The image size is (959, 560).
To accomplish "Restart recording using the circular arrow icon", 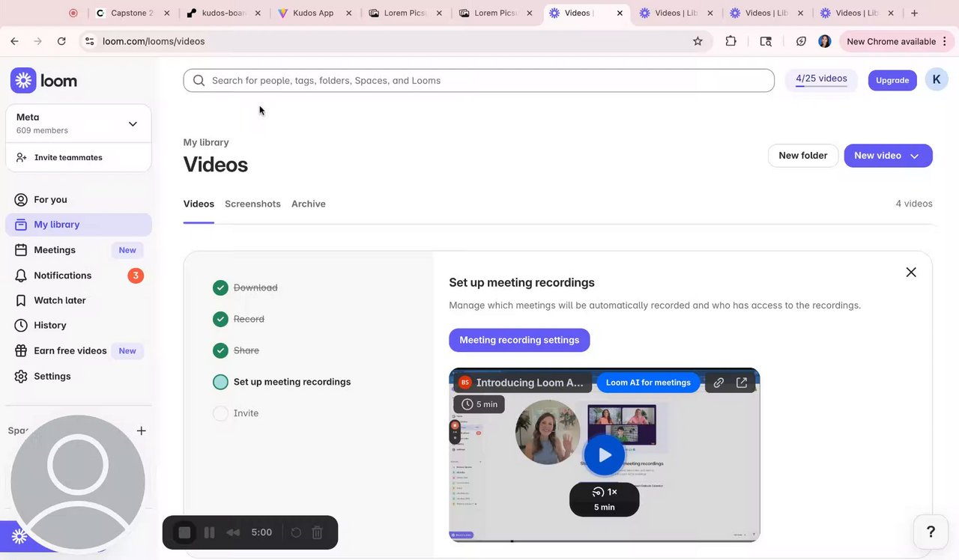I will [x=296, y=532].
